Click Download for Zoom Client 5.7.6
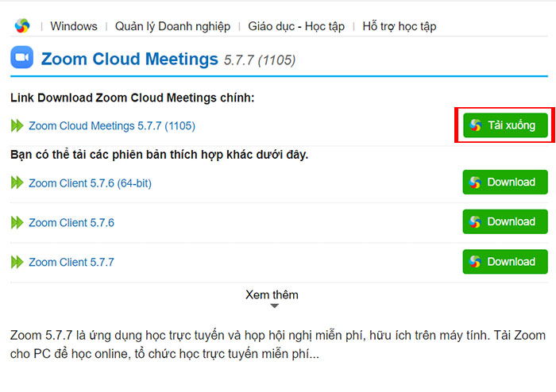 coord(505,221)
